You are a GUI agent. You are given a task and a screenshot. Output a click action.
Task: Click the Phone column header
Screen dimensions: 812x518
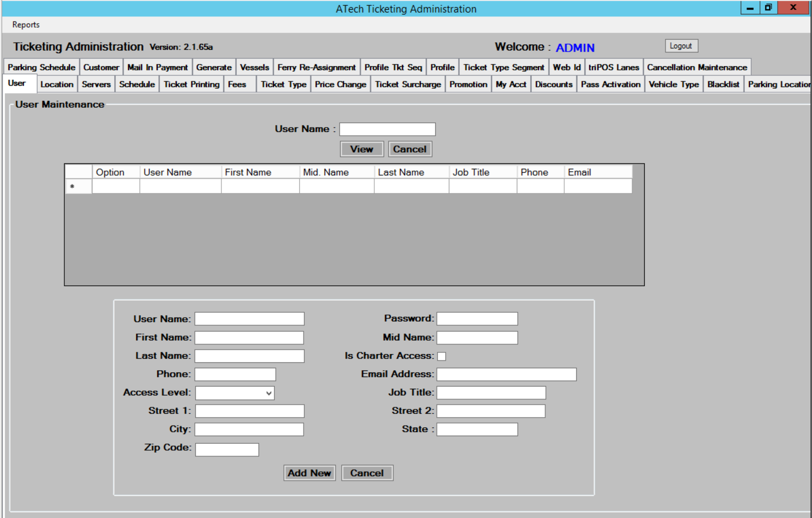(x=541, y=172)
